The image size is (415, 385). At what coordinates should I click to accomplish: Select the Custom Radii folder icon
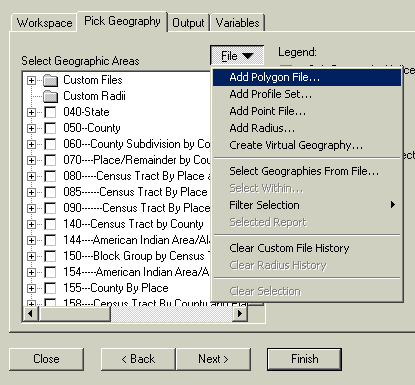pos(51,96)
